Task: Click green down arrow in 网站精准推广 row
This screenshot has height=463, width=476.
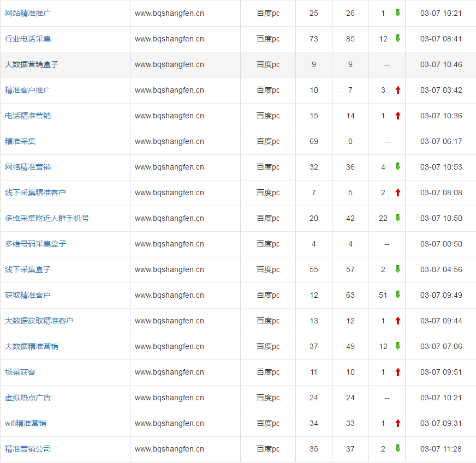Action: (398, 13)
